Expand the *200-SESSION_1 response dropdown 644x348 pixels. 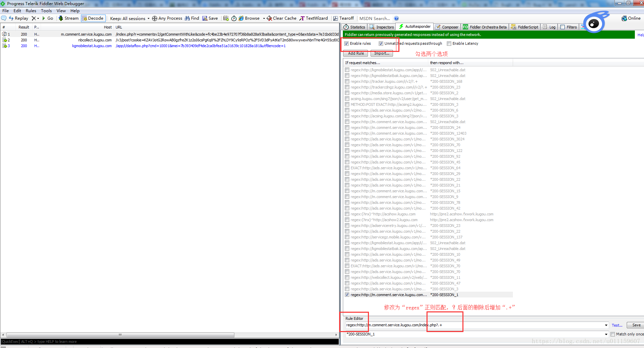pyautogui.click(x=606, y=334)
